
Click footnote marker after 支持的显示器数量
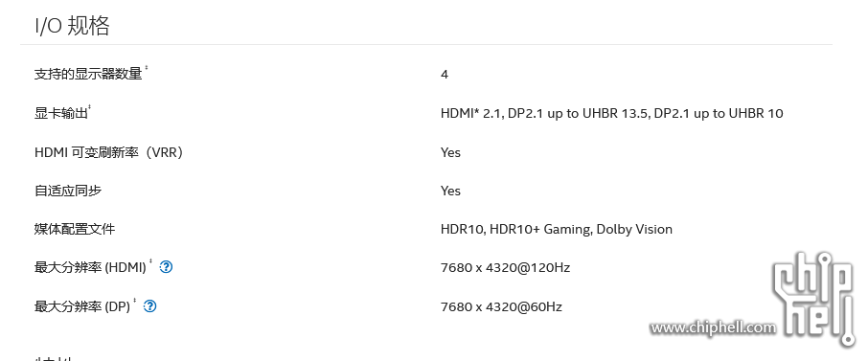[x=147, y=68]
